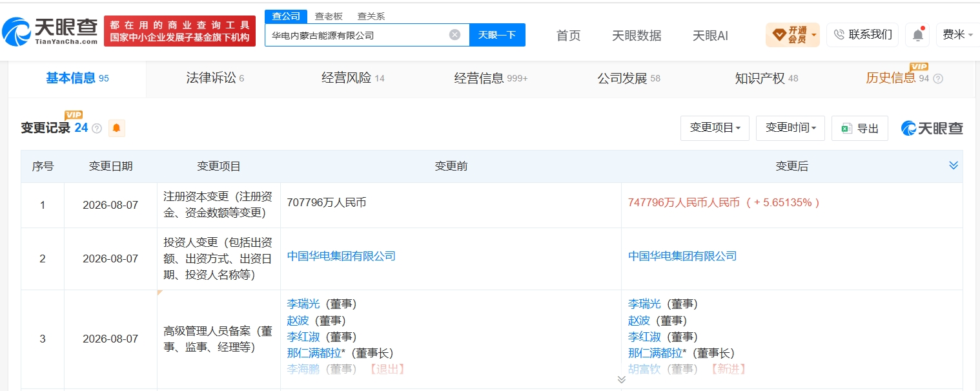
Task: Open 李瑞光 link in 变更前 column
Action: (303, 304)
